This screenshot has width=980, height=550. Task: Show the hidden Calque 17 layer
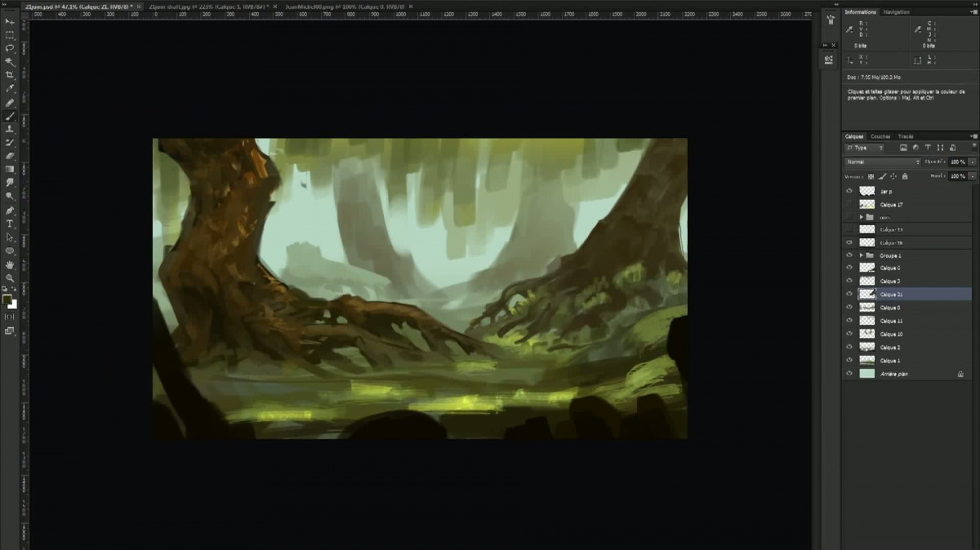[x=849, y=204]
